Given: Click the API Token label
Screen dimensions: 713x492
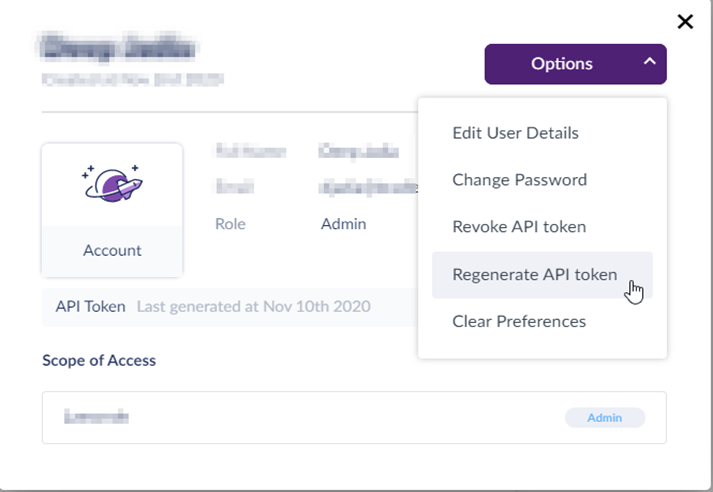Looking at the screenshot, I should (x=90, y=306).
